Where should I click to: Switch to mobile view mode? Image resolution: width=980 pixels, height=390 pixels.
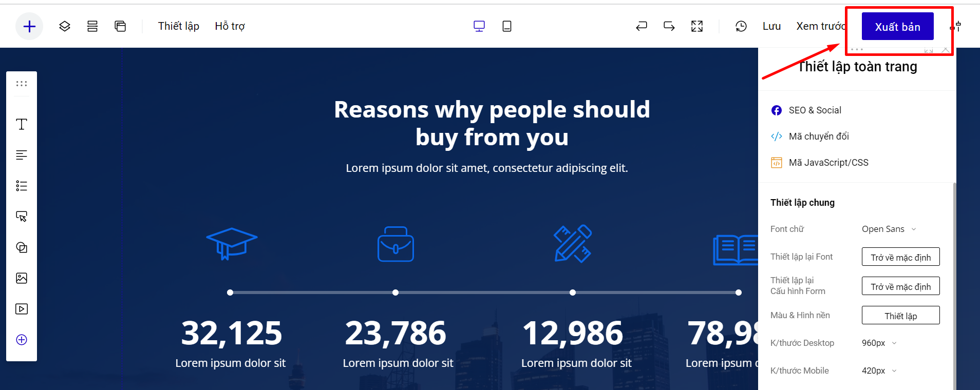506,26
